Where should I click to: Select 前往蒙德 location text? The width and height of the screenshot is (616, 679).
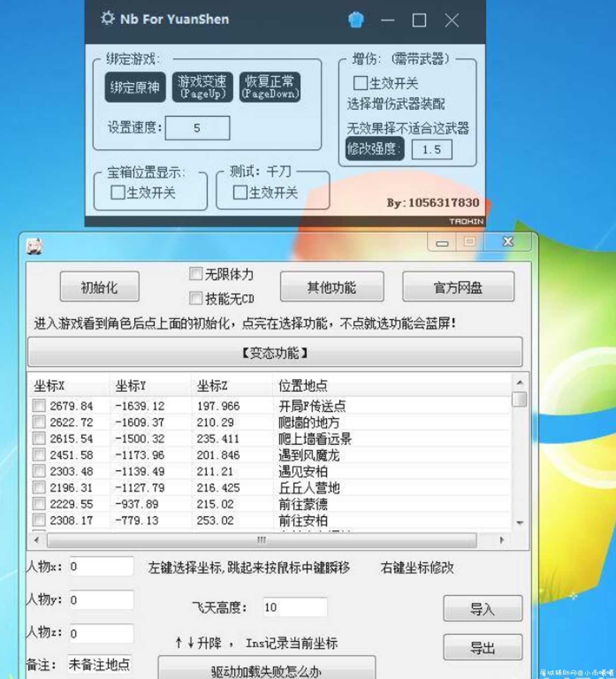(x=303, y=504)
